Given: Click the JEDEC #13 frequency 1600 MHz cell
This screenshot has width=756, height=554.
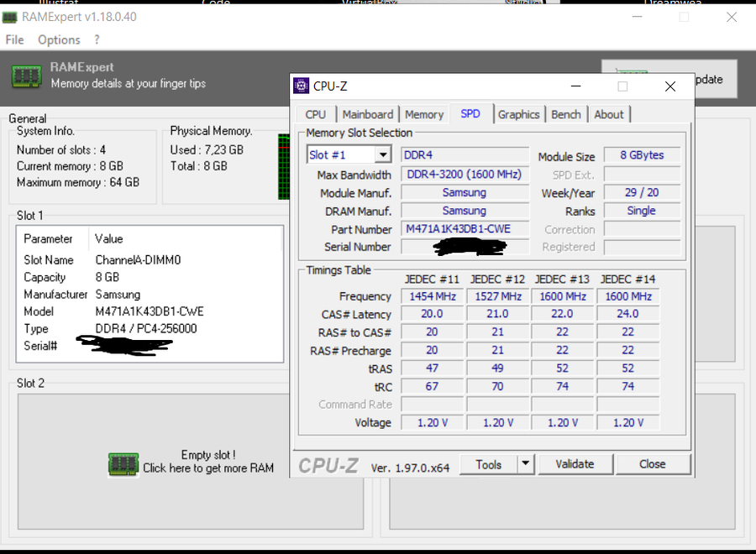Looking at the screenshot, I should [x=563, y=296].
